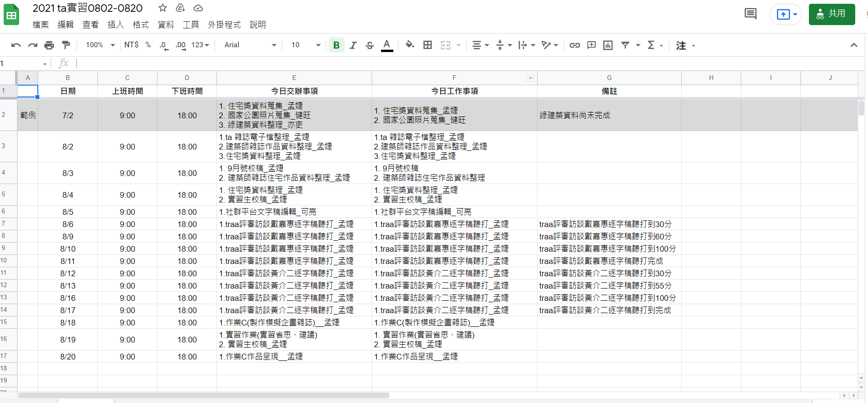Click the undo arrow icon
This screenshot has width=868, height=403.
(16, 45)
